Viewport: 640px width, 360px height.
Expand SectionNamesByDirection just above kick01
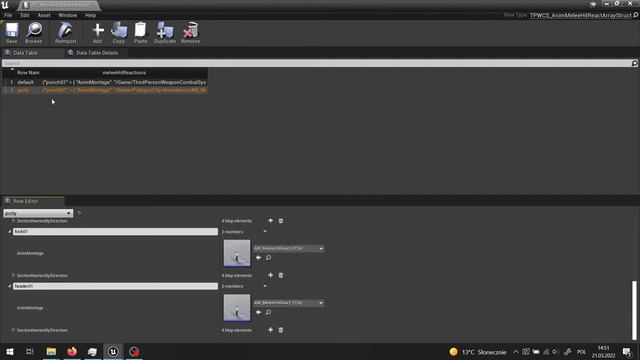pyautogui.click(x=13, y=221)
